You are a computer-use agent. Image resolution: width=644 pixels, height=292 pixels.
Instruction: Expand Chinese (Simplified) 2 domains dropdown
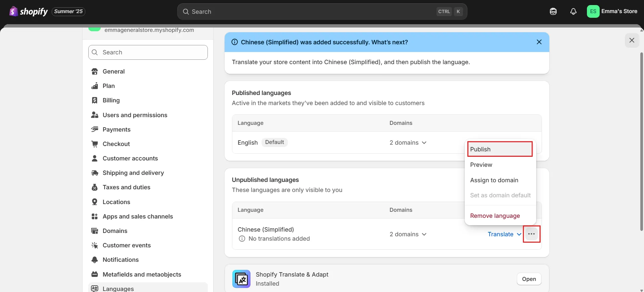408,234
